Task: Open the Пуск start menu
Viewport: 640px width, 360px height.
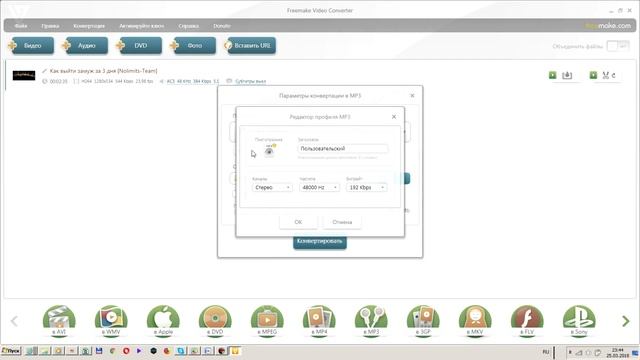Action: point(11,351)
